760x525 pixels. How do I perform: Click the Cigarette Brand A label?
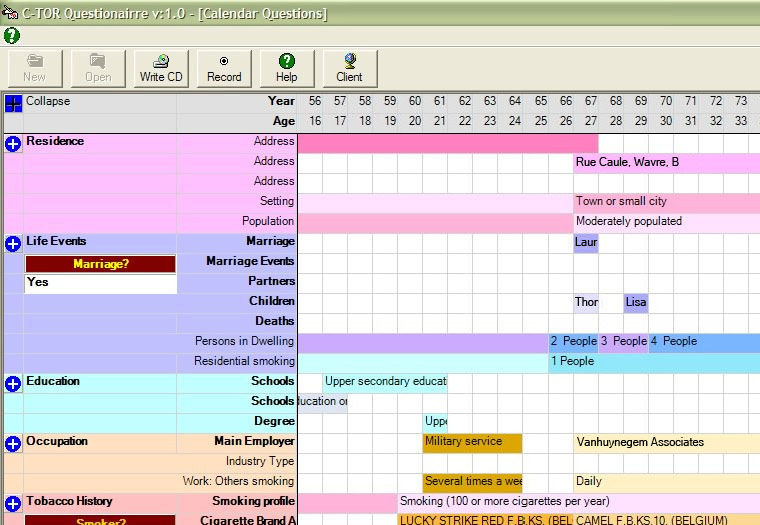(x=248, y=520)
